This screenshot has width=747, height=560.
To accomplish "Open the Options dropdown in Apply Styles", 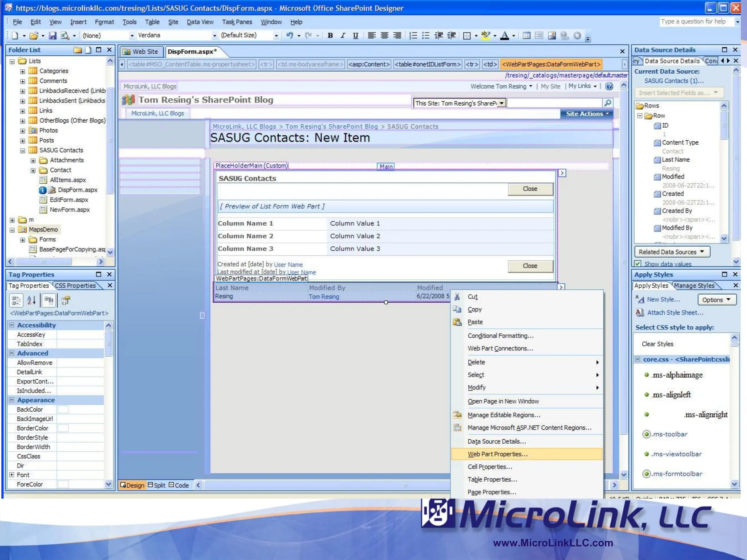I will coord(717,300).
